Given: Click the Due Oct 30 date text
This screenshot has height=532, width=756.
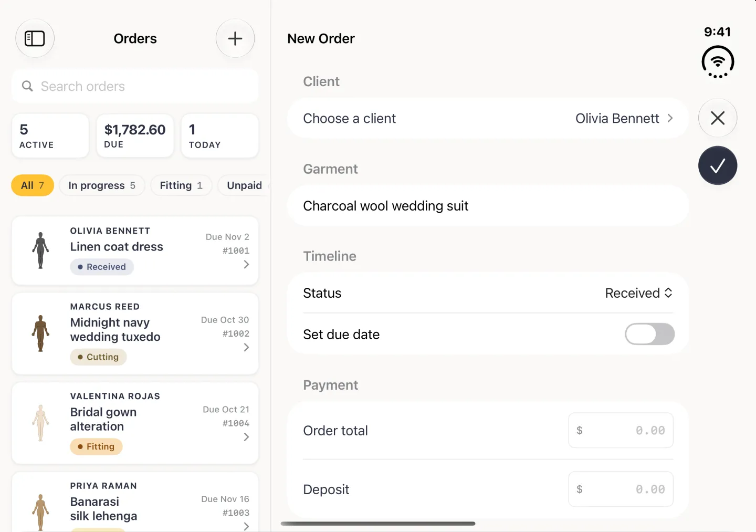Looking at the screenshot, I should (225, 320).
